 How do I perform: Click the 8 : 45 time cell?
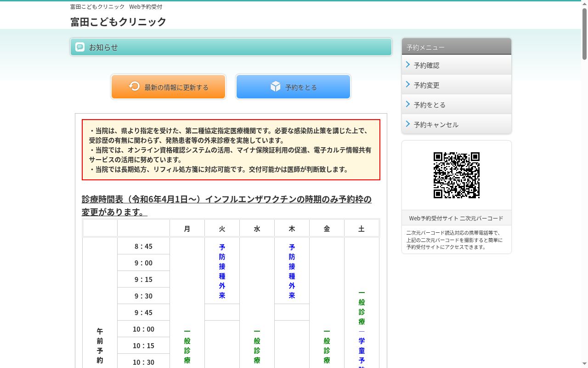(143, 246)
